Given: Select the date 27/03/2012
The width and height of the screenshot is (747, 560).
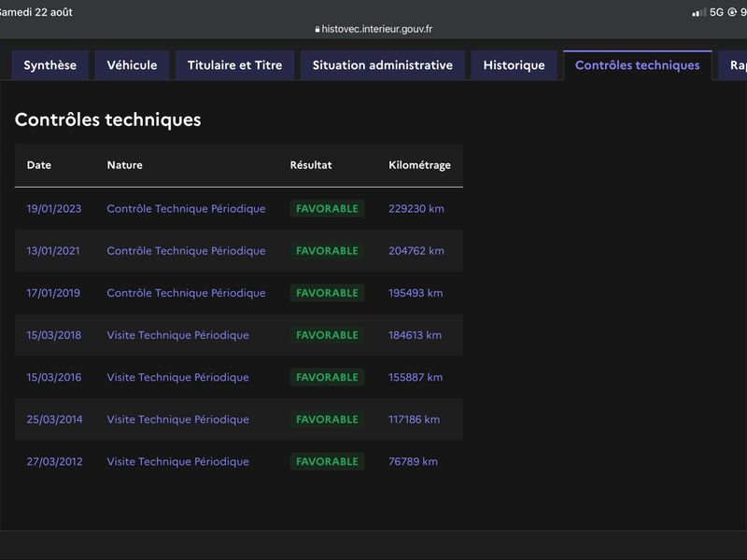Looking at the screenshot, I should click(x=54, y=461).
